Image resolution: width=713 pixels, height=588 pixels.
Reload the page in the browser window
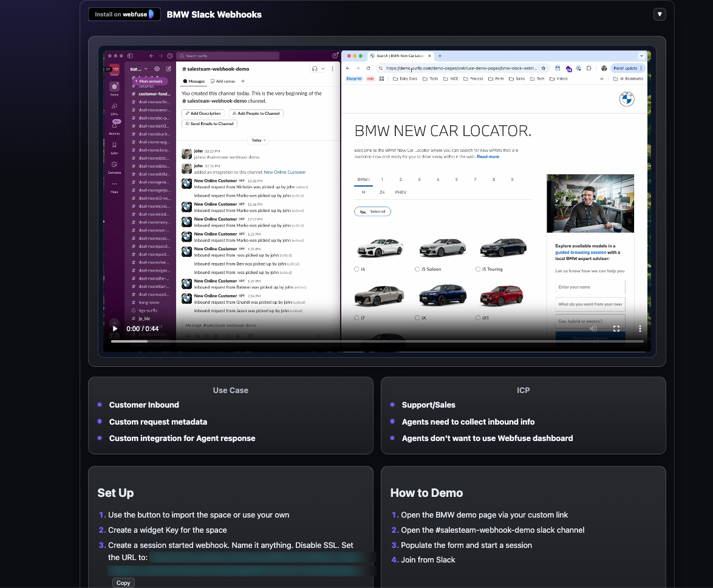pos(368,68)
